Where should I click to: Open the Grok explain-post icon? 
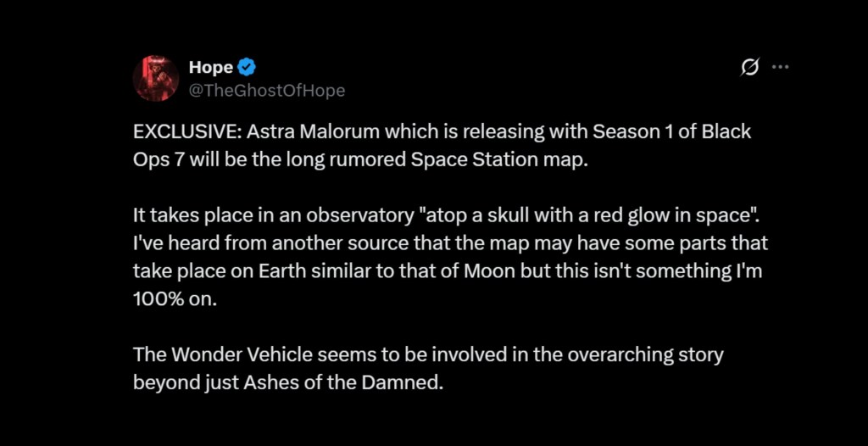[749, 68]
